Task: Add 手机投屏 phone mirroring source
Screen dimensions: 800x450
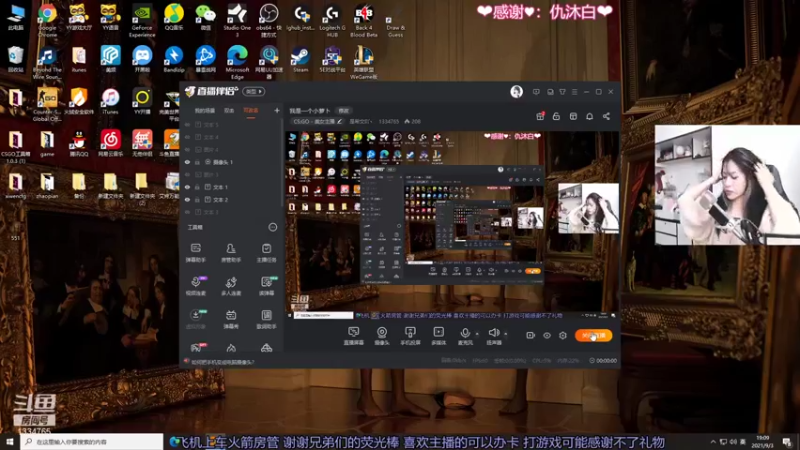Action: (410, 336)
